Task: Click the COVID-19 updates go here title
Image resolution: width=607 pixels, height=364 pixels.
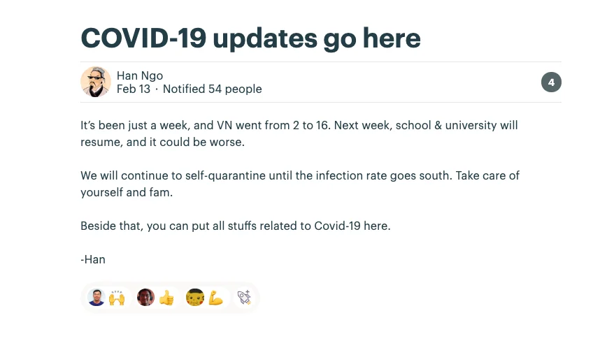Action: click(x=250, y=38)
